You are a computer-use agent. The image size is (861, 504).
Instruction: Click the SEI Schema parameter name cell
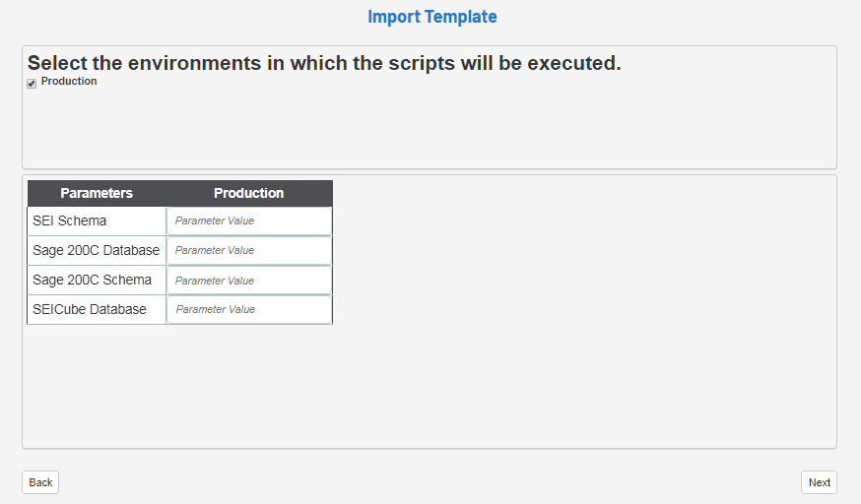(x=97, y=220)
